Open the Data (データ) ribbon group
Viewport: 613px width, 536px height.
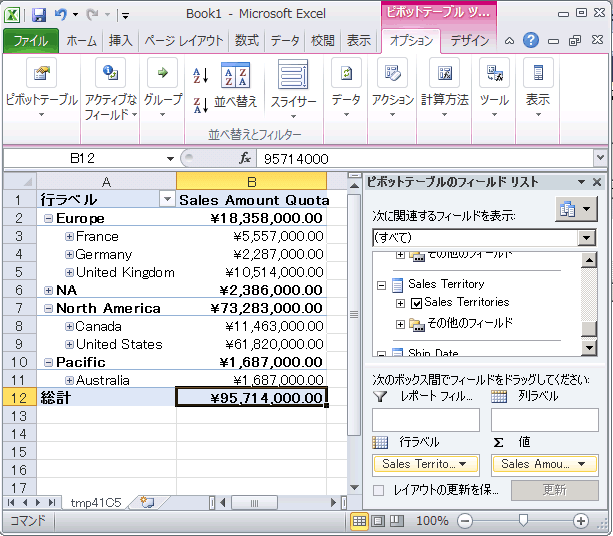[346, 88]
